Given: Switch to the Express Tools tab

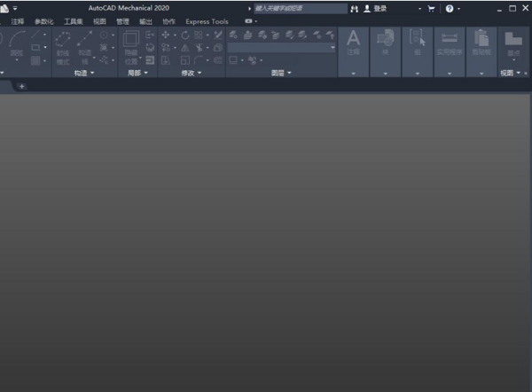Looking at the screenshot, I should [x=207, y=21].
